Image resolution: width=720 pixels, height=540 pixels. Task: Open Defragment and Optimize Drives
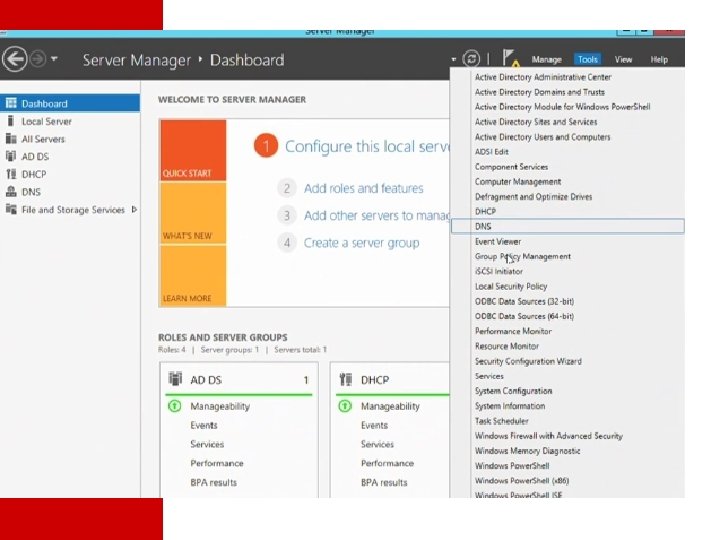[x=533, y=197]
